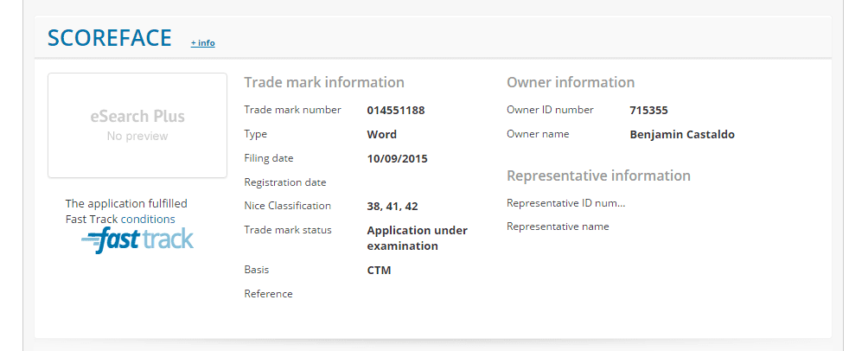Click the status 'Application under examination'
868x351 pixels.
pos(417,238)
